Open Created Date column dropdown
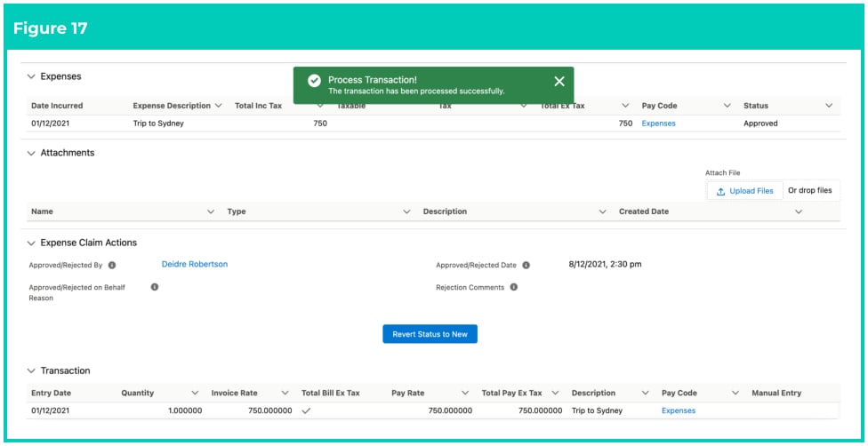 pos(799,212)
